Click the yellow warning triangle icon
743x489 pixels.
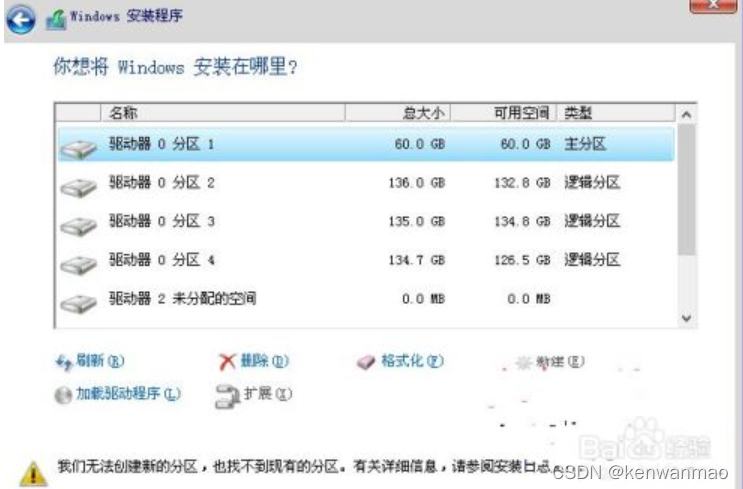point(33,474)
